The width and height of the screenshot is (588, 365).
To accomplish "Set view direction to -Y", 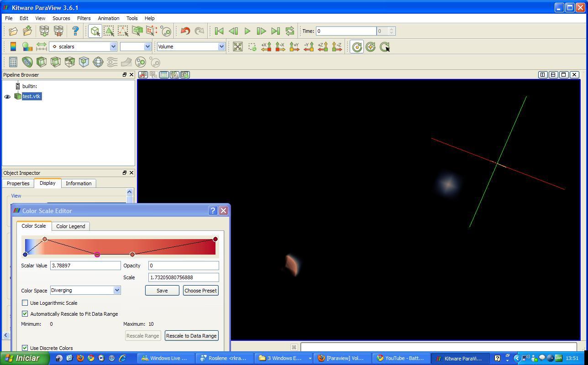I will (x=309, y=47).
